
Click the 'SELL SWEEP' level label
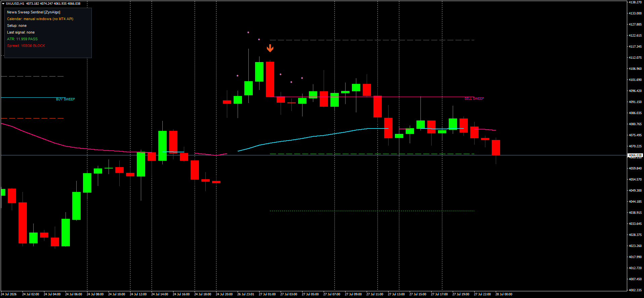point(474,99)
